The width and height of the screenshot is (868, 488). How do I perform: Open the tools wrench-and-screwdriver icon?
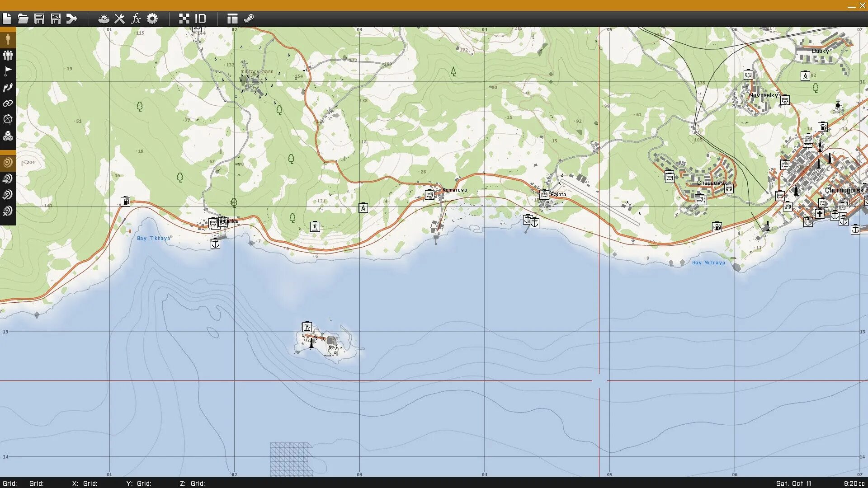tap(119, 19)
